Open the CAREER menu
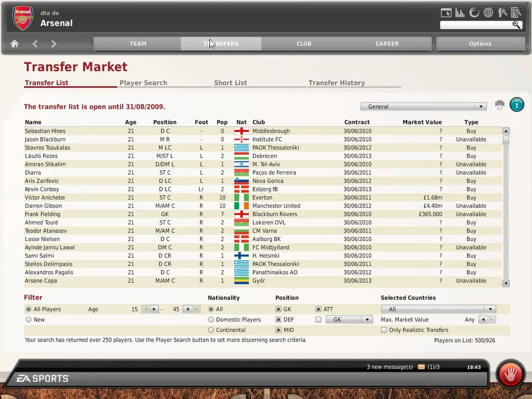 click(387, 44)
